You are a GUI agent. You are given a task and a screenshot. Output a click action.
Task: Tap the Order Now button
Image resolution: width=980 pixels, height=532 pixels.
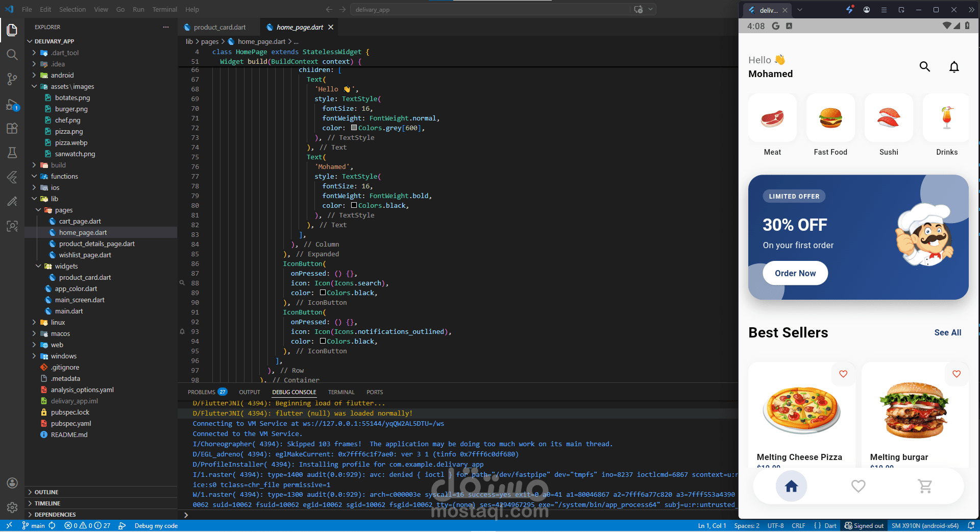coord(795,273)
